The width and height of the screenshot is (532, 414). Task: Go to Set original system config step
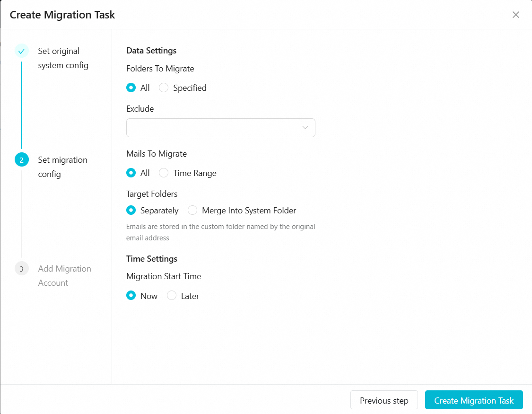pos(63,58)
